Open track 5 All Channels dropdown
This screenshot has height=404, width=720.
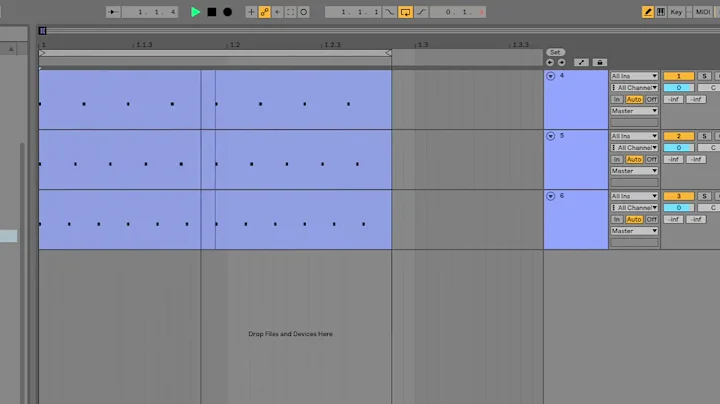click(634, 148)
